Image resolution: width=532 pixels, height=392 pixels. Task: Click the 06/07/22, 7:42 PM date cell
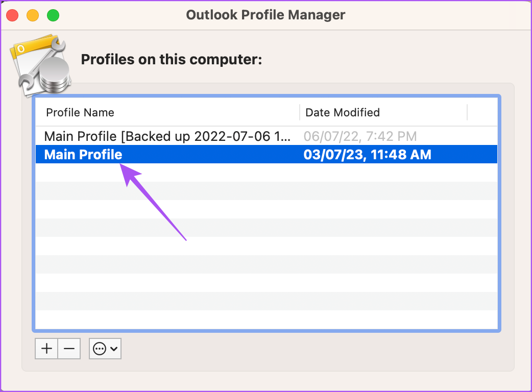[x=360, y=136]
